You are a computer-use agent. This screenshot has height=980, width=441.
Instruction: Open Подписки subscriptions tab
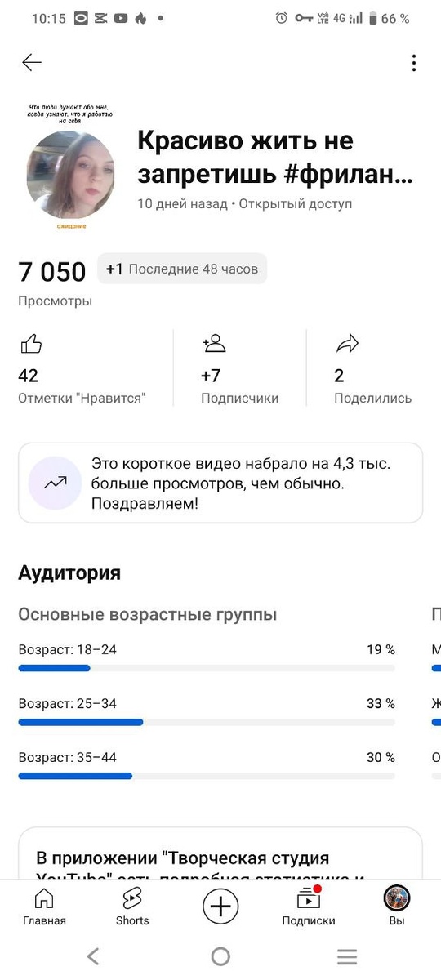(309, 906)
